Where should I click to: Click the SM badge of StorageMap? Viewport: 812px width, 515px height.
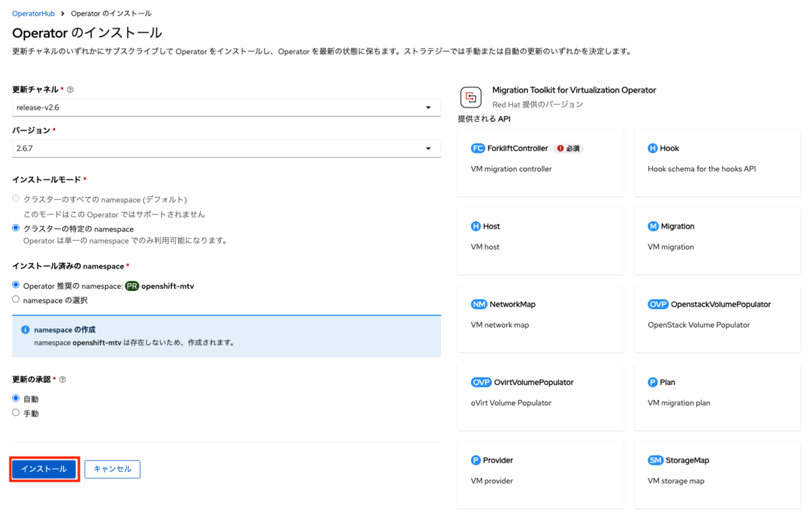coord(656,460)
